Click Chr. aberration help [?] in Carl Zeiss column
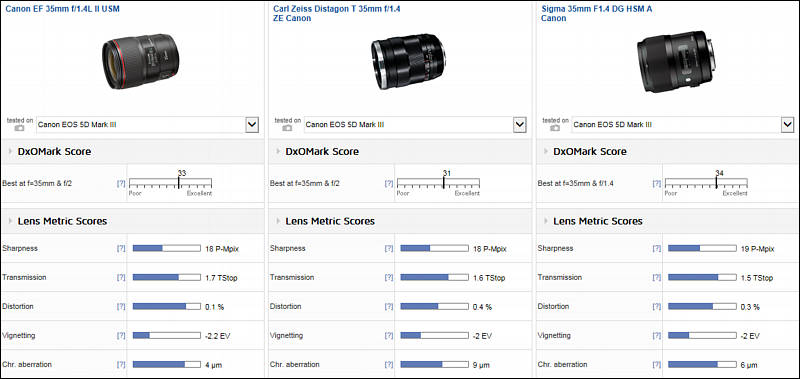 (x=389, y=365)
